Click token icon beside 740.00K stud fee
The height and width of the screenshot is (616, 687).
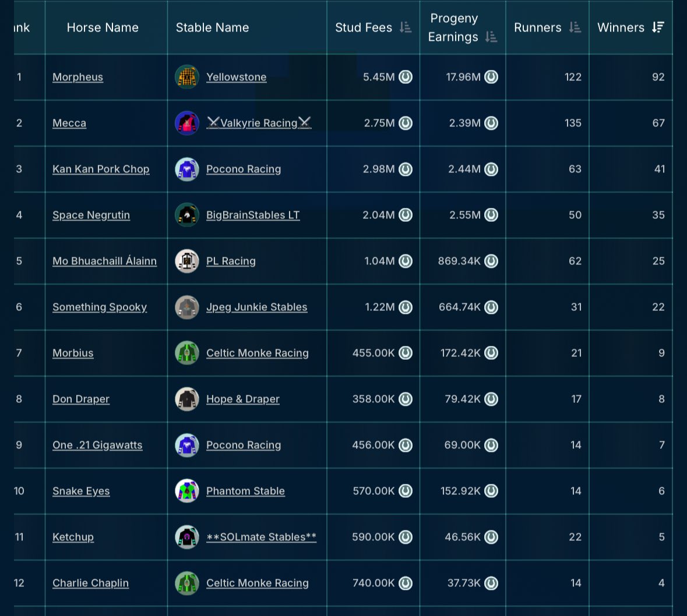coord(406,583)
